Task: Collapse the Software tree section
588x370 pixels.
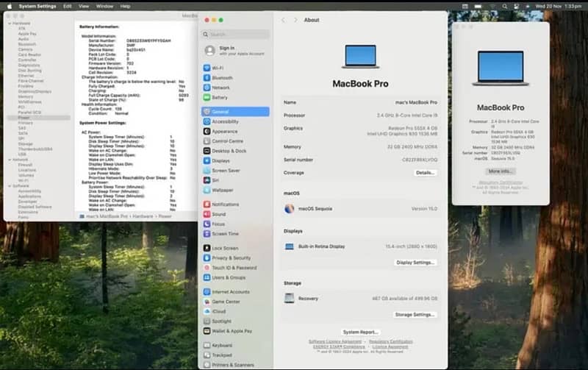Action: pos(10,186)
